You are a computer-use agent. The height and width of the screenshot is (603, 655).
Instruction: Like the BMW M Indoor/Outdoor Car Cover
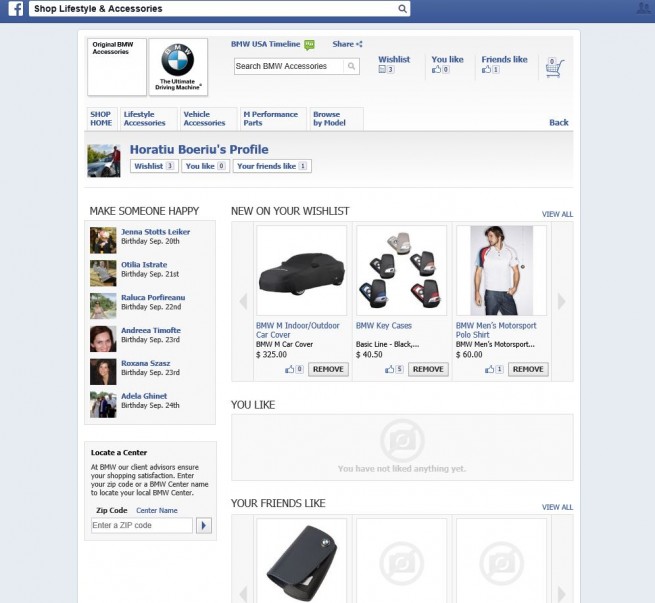[x=289, y=369]
